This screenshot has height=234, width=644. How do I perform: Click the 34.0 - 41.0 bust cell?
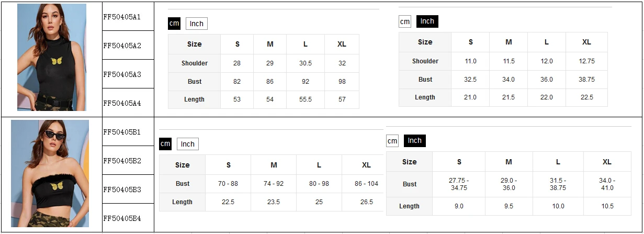(x=607, y=184)
